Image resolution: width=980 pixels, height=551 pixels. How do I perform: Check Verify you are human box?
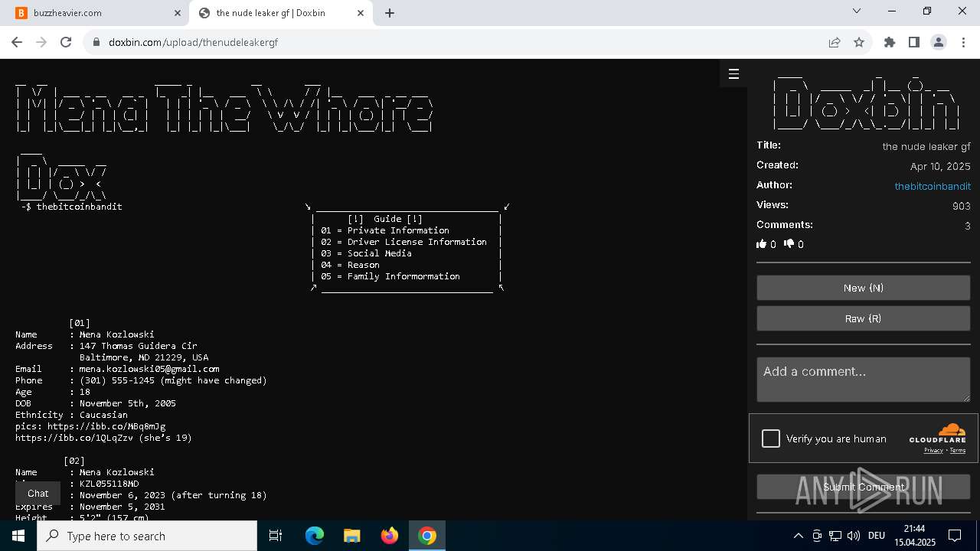pos(771,439)
